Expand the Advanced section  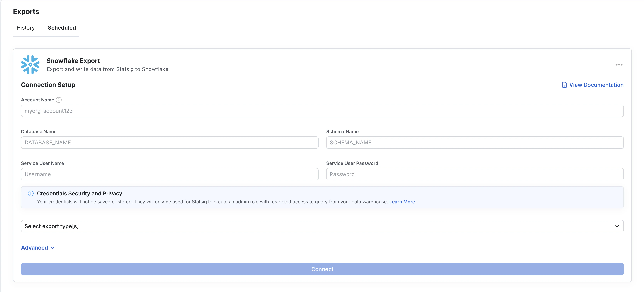pos(34,247)
